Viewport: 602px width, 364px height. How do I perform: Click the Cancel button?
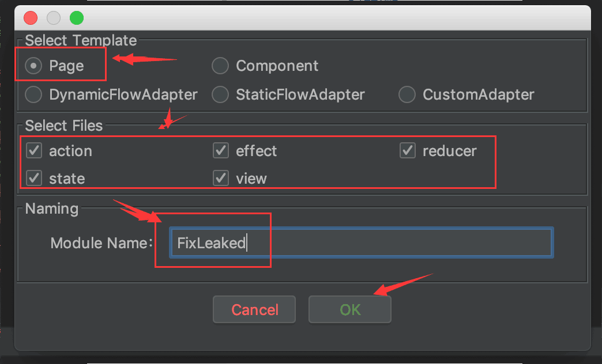point(254,309)
